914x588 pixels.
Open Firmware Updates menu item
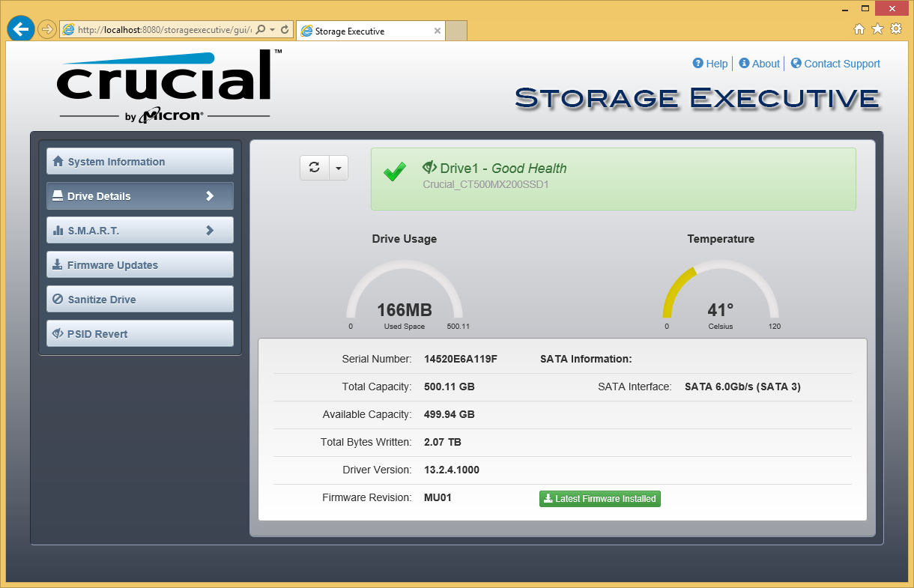tap(140, 264)
